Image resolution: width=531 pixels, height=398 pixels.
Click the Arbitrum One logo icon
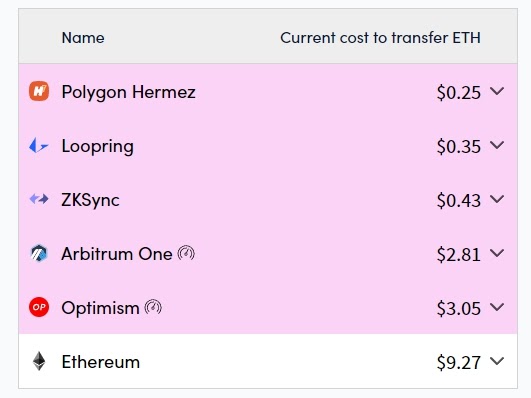39,253
